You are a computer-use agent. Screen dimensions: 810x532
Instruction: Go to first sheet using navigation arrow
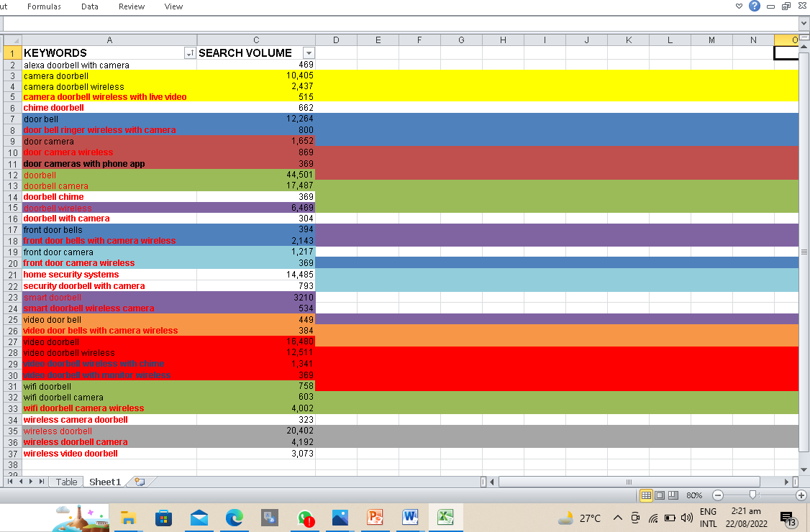[x=9, y=482]
